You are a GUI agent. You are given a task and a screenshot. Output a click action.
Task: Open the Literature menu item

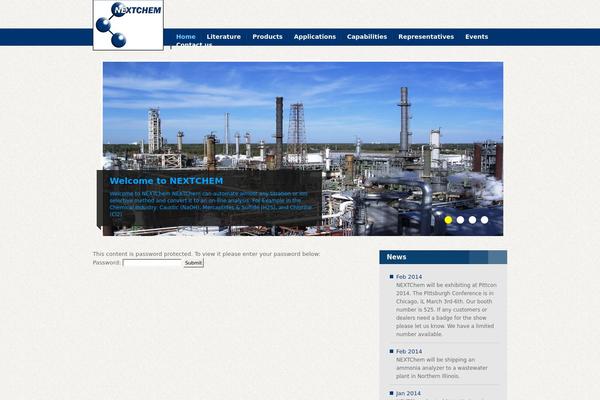click(223, 37)
